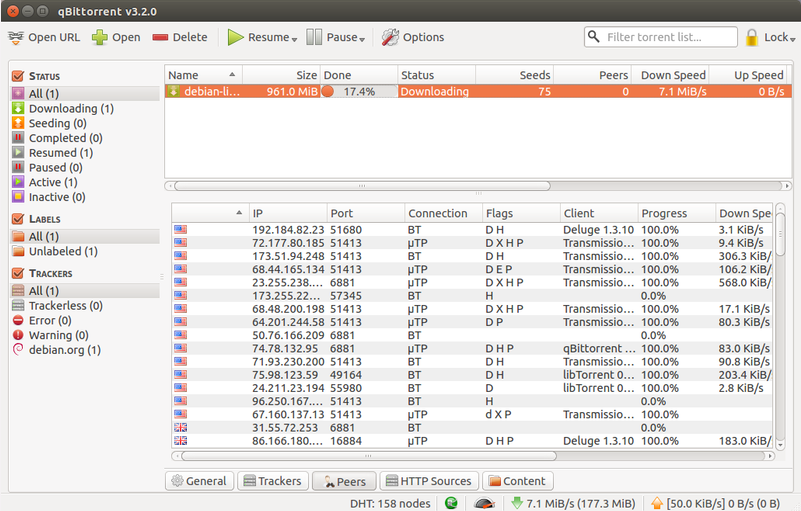Sort torrents by Name column
This screenshot has width=801, height=511.
click(x=203, y=75)
